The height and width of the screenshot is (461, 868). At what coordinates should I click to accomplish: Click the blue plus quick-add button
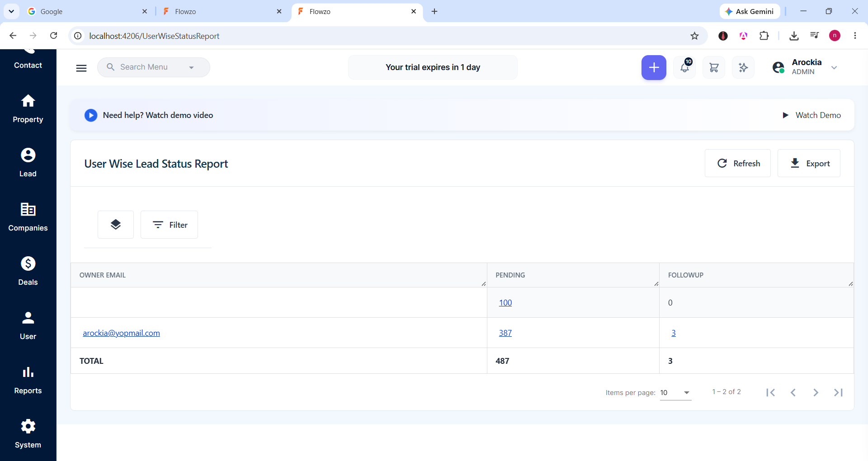[x=654, y=68]
